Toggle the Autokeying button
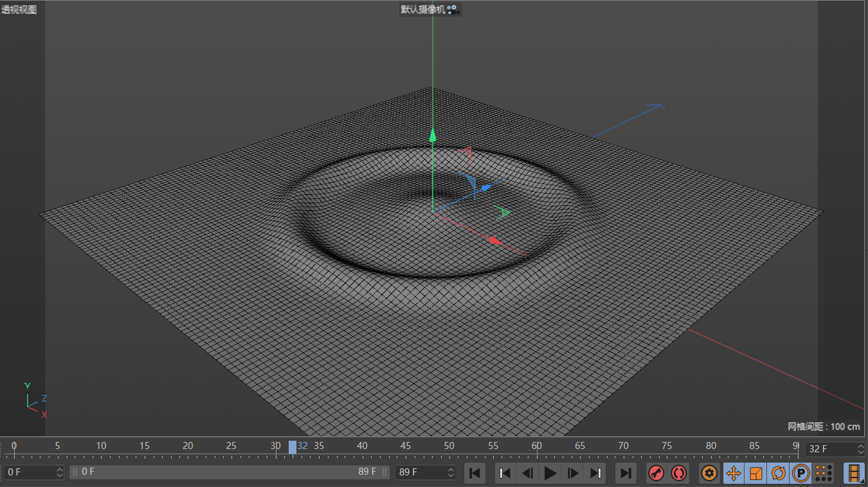The width and height of the screenshot is (868, 487). 678,473
